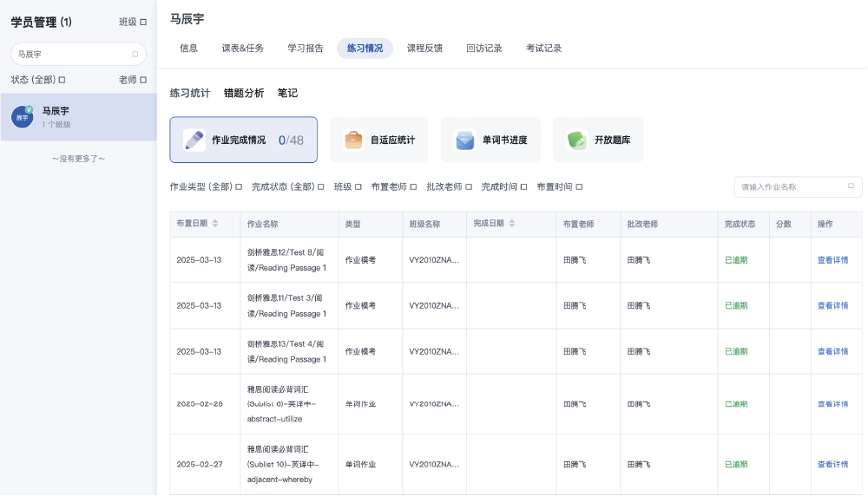Switch to the 考试记录 tab

tap(543, 49)
